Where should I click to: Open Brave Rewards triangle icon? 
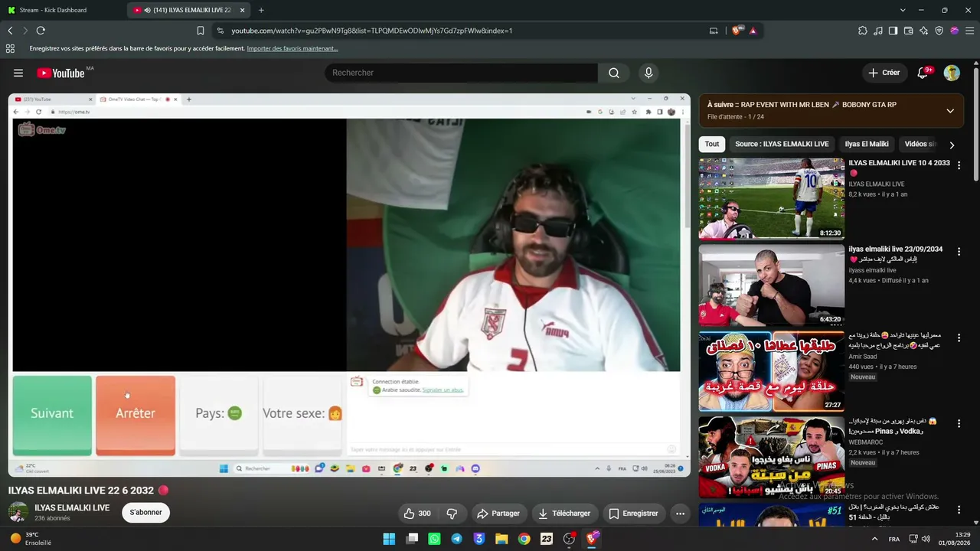tap(753, 31)
